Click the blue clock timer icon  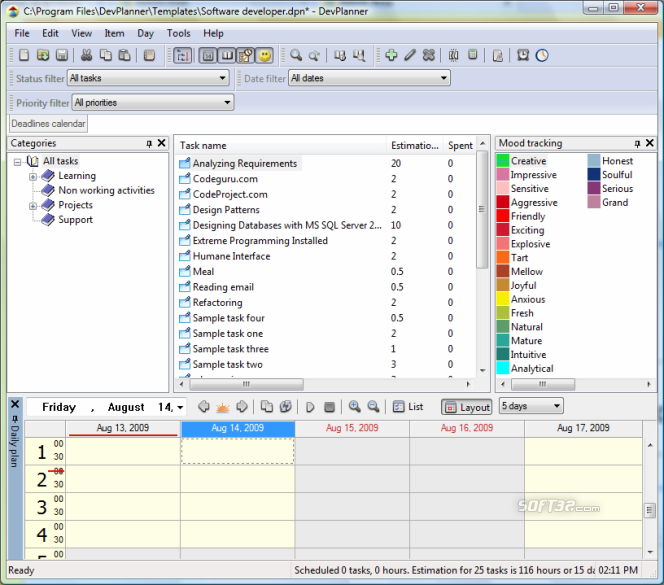[x=542, y=55]
